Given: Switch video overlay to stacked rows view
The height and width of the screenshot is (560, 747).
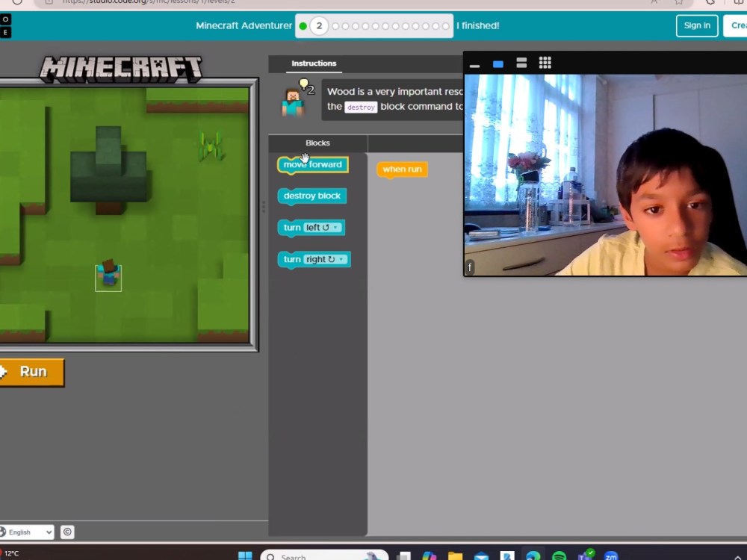Looking at the screenshot, I should click(521, 63).
